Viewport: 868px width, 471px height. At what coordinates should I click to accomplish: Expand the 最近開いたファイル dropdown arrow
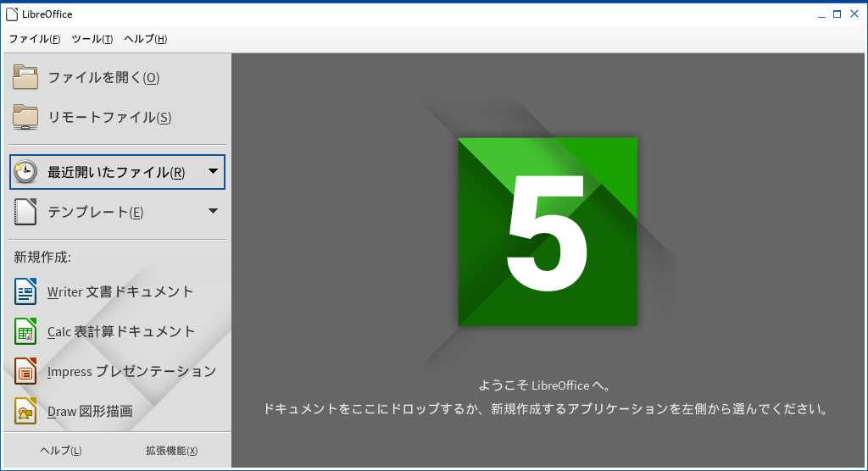[213, 172]
